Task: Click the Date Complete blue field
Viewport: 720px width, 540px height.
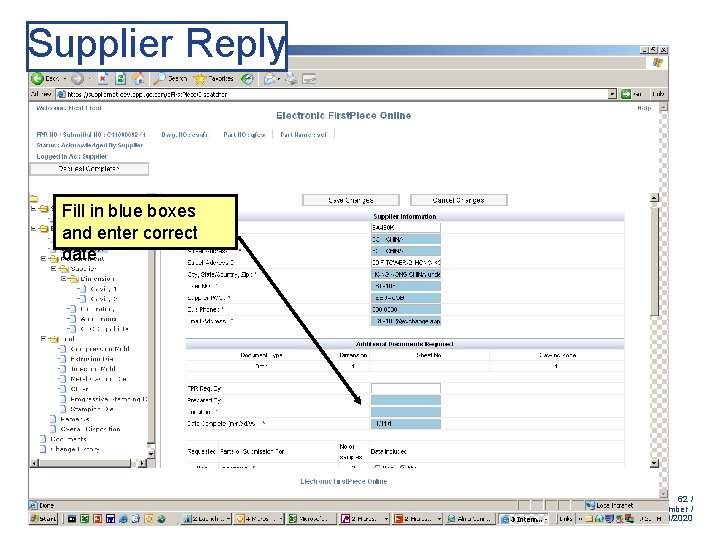Action: point(406,424)
